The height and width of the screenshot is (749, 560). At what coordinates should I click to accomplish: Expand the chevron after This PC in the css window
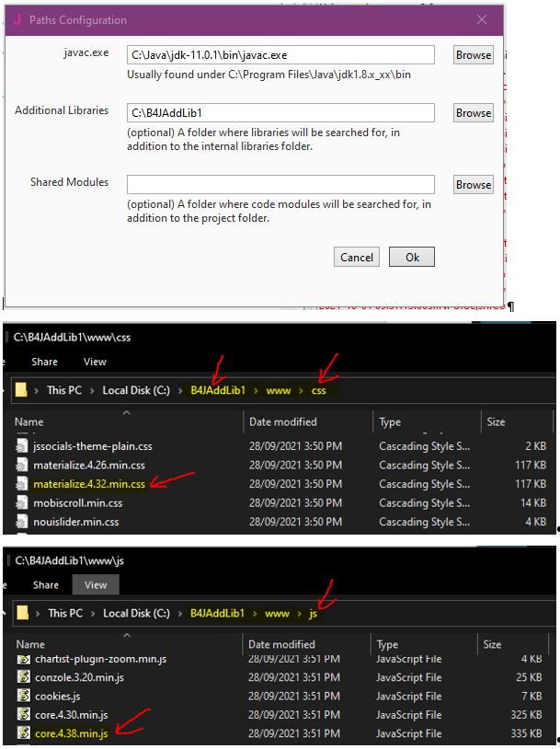[93, 391]
